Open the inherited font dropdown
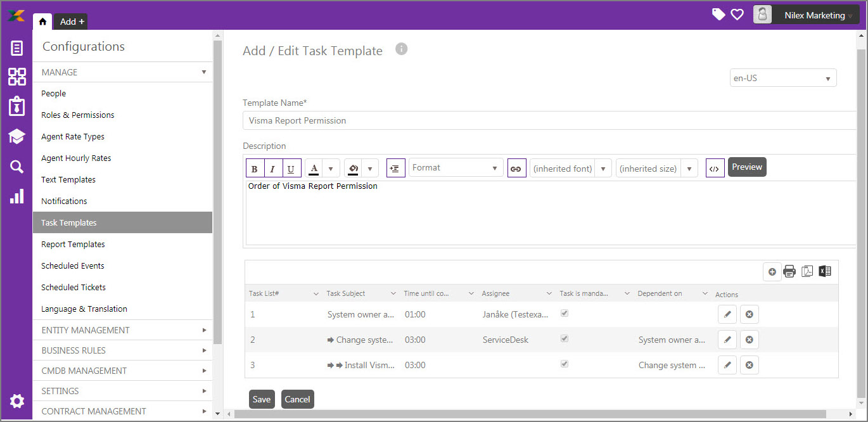Image resolution: width=868 pixels, height=422 pixels. click(x=571, y=169)
